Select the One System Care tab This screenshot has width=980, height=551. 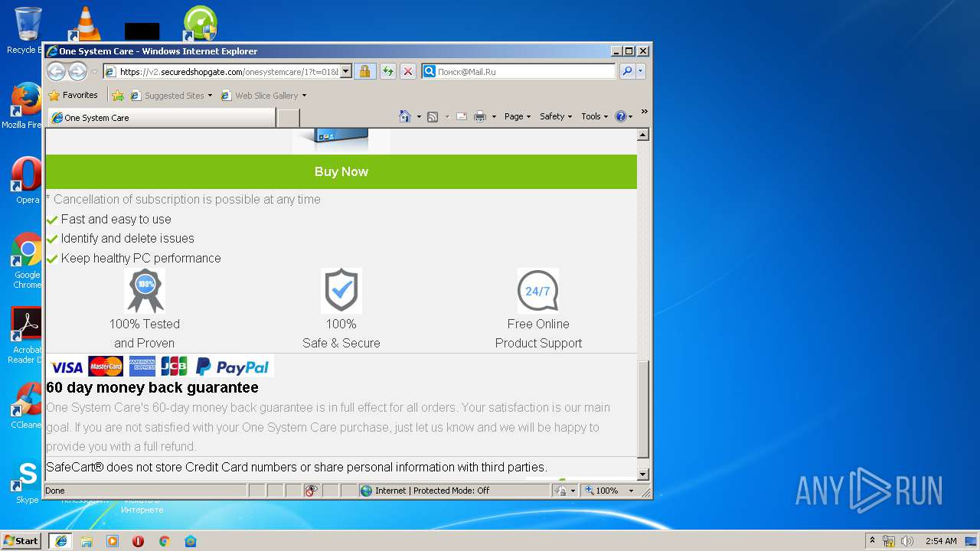pos(162,118)
